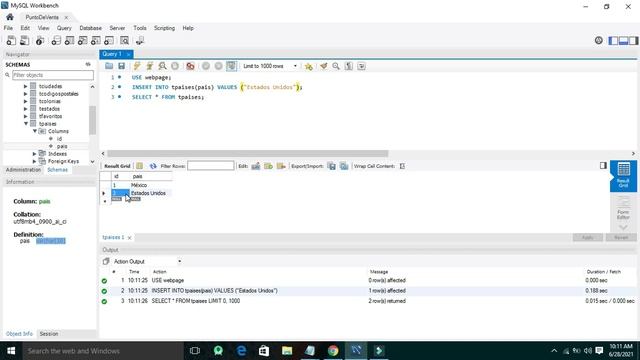Toggle the bottom output panel
This screenshot has height=360, width=640.
623,40
